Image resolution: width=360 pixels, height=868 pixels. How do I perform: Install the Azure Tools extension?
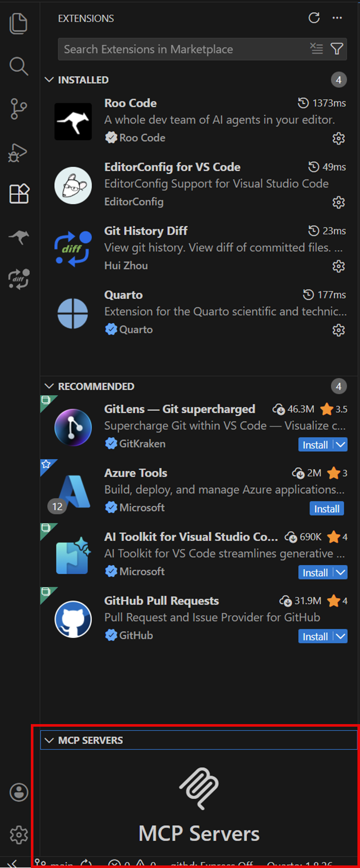[327, 509]
